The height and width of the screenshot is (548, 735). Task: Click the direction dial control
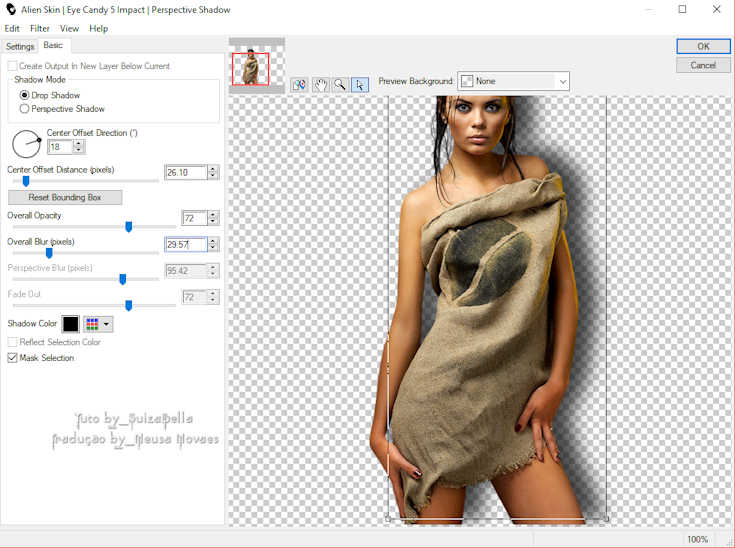point(26,144)
